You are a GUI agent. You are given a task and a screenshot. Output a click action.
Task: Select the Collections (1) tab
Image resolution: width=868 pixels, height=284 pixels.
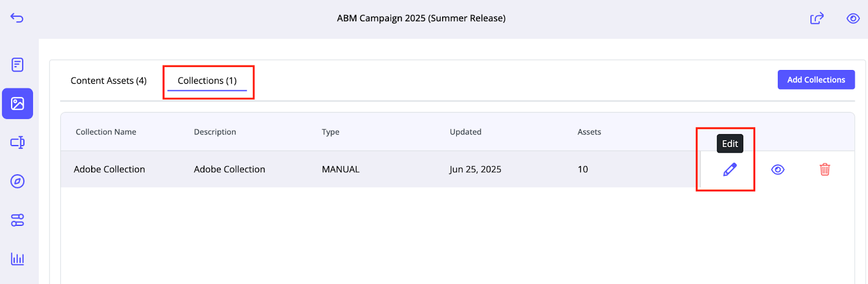click(x=207, y=80)
